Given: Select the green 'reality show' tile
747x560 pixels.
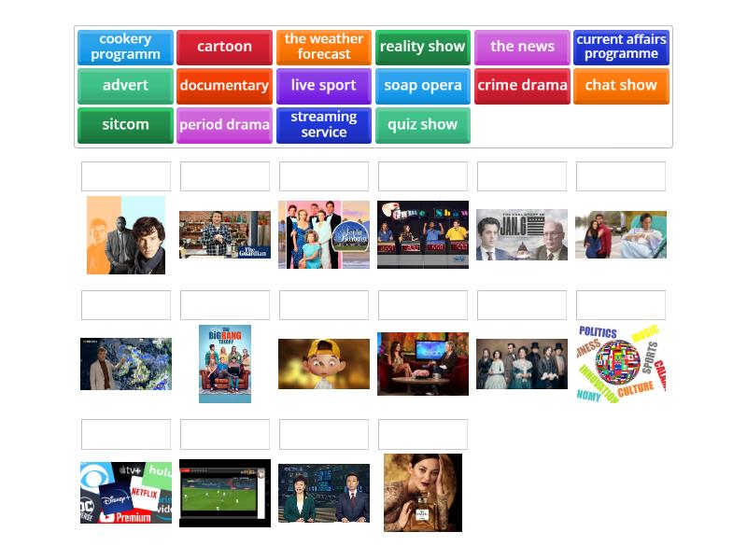Looking at the screenshot, I should click(x=422, y=47).
